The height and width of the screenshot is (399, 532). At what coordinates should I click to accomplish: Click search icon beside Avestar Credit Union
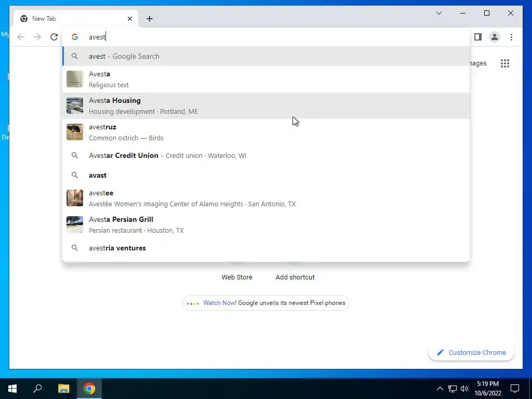(75, 155)
